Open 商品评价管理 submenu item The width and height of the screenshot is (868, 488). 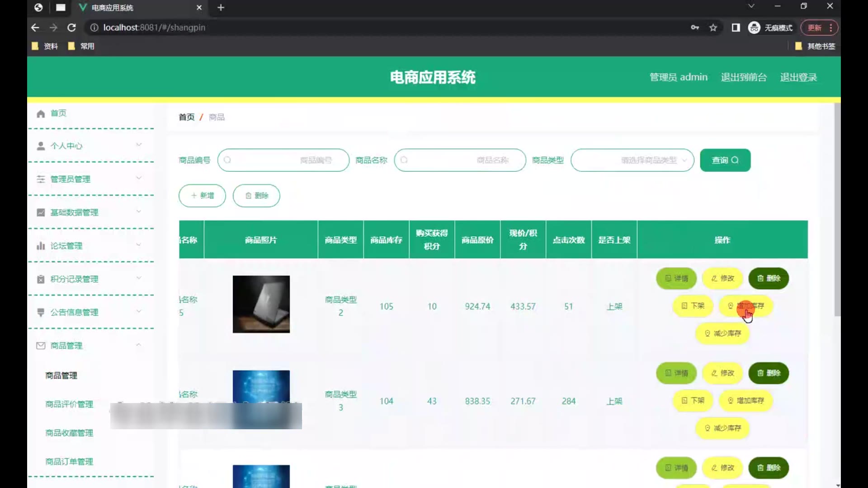click(69, 404)
